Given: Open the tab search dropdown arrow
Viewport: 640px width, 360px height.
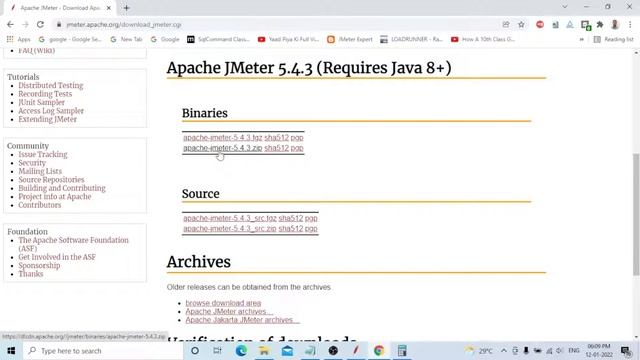Looking at the screenshot, I should (x=565, y=7).
